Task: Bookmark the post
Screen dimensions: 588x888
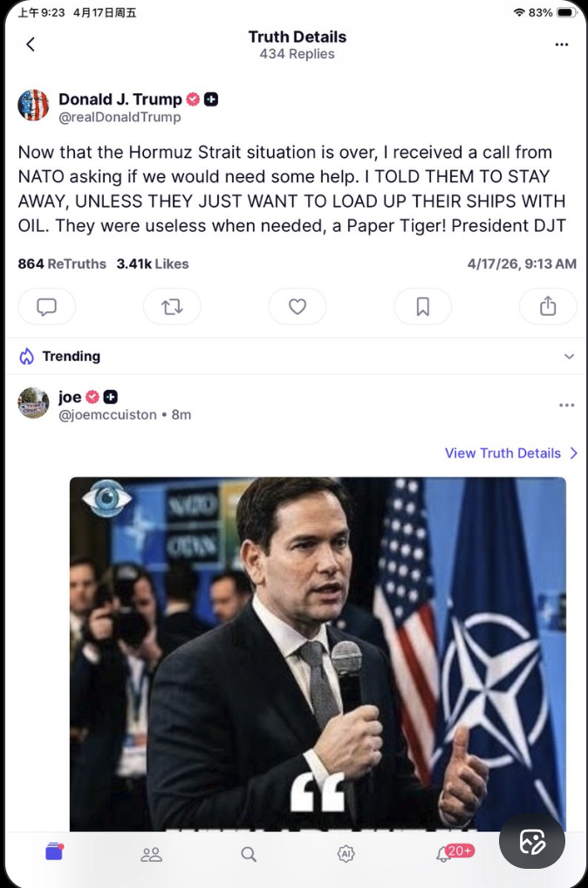Action: [x=423, y=306]
